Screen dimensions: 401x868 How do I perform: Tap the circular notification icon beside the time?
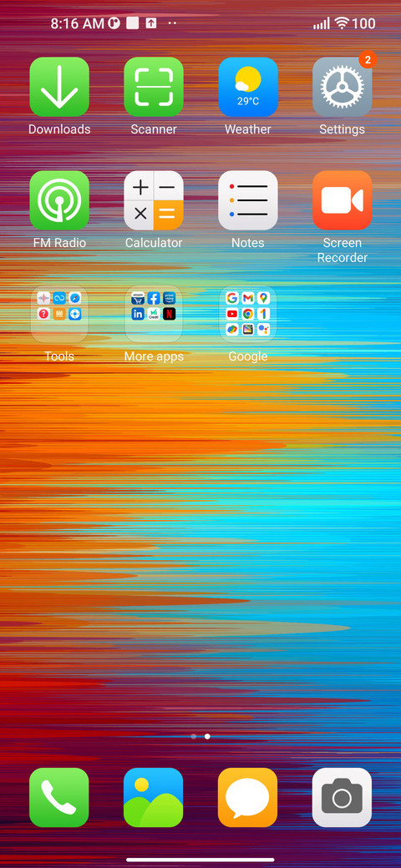coord(114,23)
